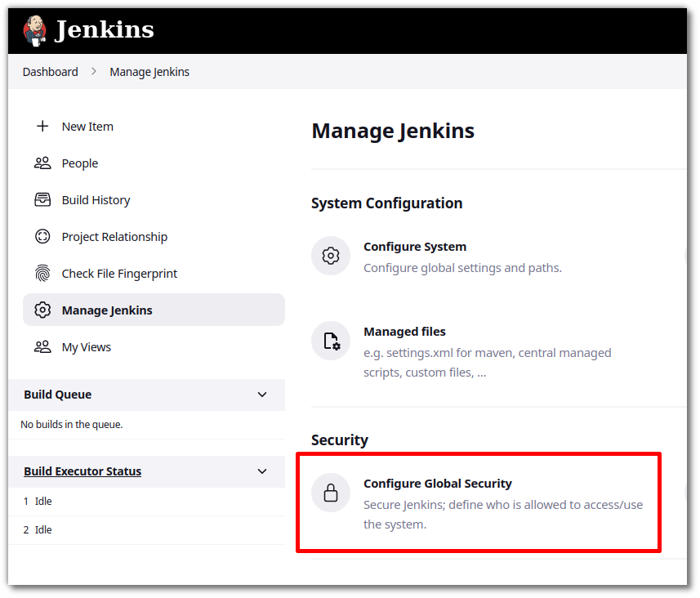Open the Configure System link
The height and width of the screenshot is (598, 700).
click(415, 247)
